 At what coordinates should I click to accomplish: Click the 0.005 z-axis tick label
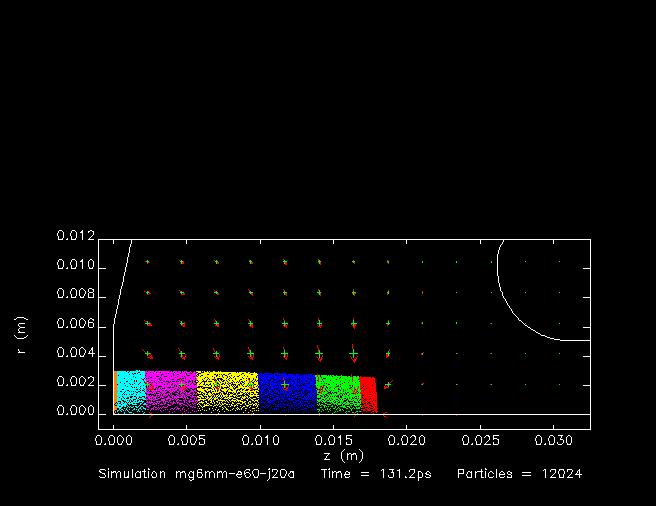[187, 440]
